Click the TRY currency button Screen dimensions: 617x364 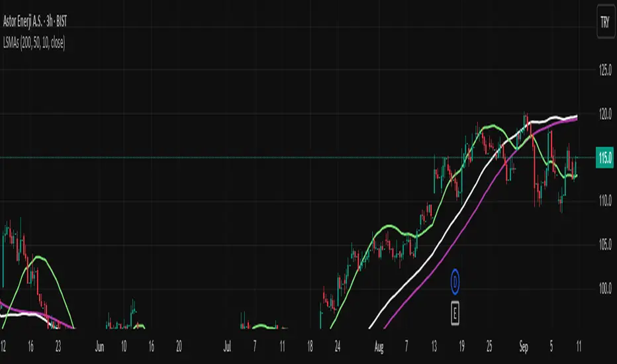tap(605, 22)
